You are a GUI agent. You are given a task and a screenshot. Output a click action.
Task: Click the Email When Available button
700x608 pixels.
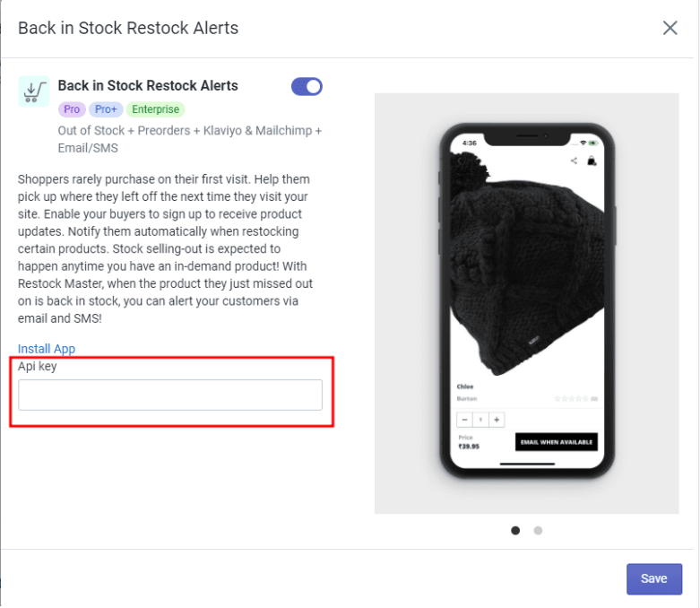[x=556, y=442]
